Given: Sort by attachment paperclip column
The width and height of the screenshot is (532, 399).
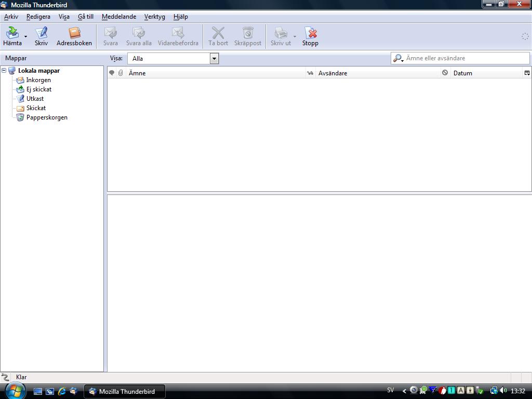Looking at the screenshot, I should coord(121,73).
